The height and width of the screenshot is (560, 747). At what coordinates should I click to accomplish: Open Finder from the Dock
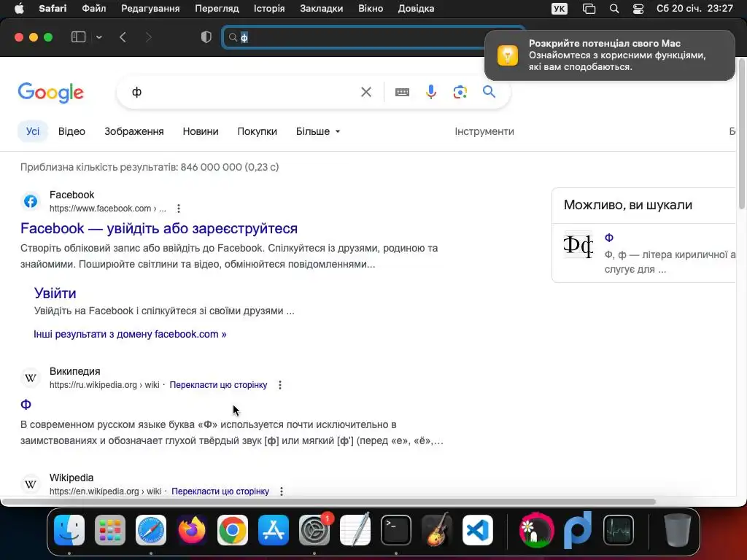tap(69, 530)
